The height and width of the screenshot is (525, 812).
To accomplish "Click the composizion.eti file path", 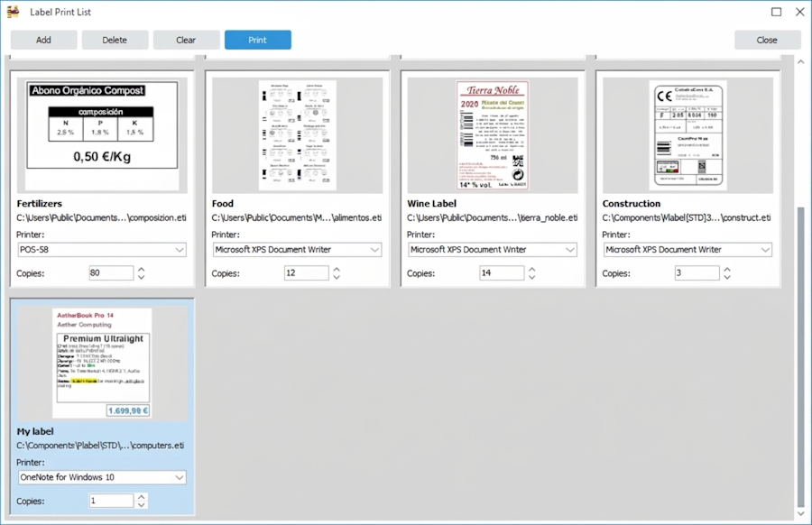I will pos(101,218).
